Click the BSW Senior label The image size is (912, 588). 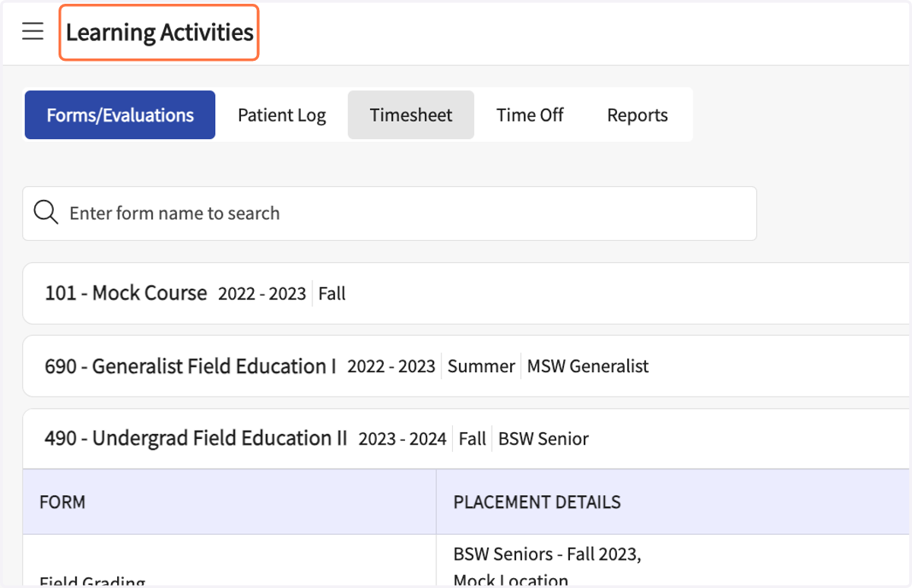click(543, 439)
